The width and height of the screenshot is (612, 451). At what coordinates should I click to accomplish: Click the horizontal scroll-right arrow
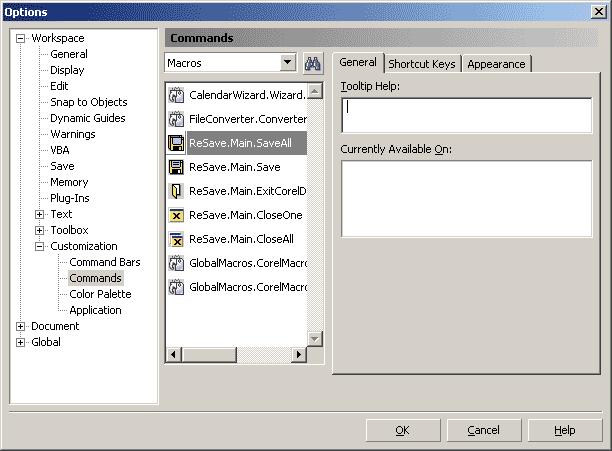(x=299, y=355)
